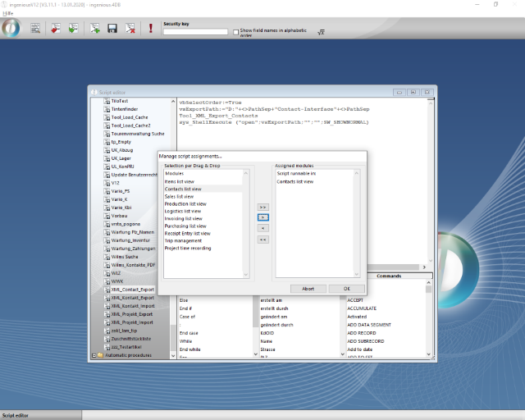Click the code line Tool_XML_Export_Contacts
The width and height of the screenshot is (525, 420).
click(x=218, y=116)
